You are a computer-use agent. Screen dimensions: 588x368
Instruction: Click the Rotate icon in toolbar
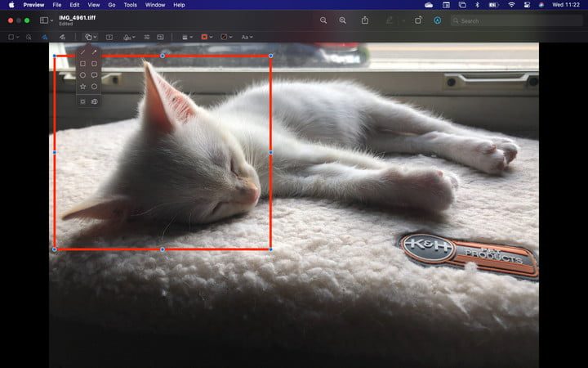pos(419,20)
